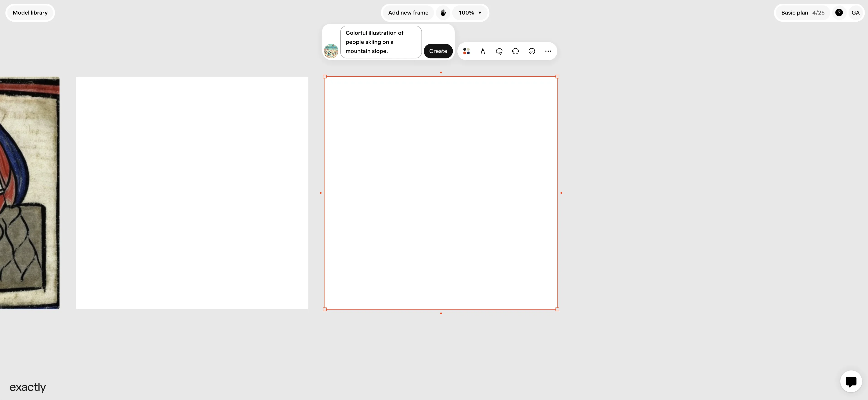868x400 pixels.
Task: Select the lasso selection tool
Action: (499, 51)
